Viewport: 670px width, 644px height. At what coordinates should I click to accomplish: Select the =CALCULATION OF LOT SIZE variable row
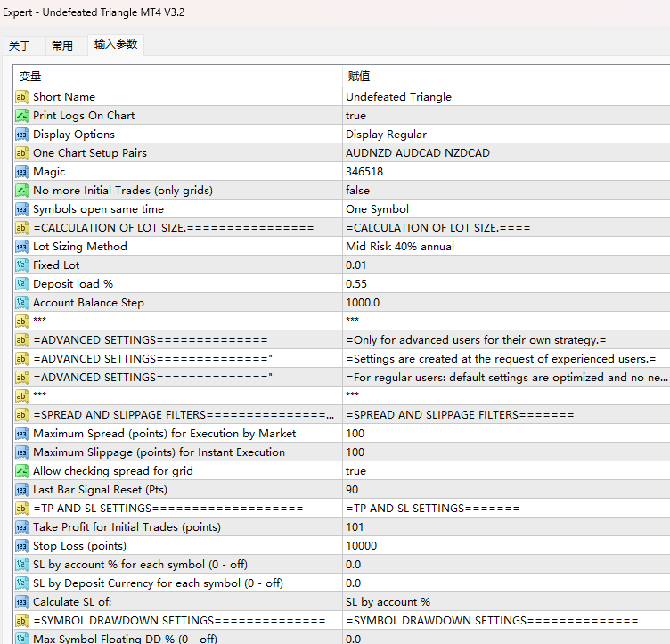coord(178,228)
